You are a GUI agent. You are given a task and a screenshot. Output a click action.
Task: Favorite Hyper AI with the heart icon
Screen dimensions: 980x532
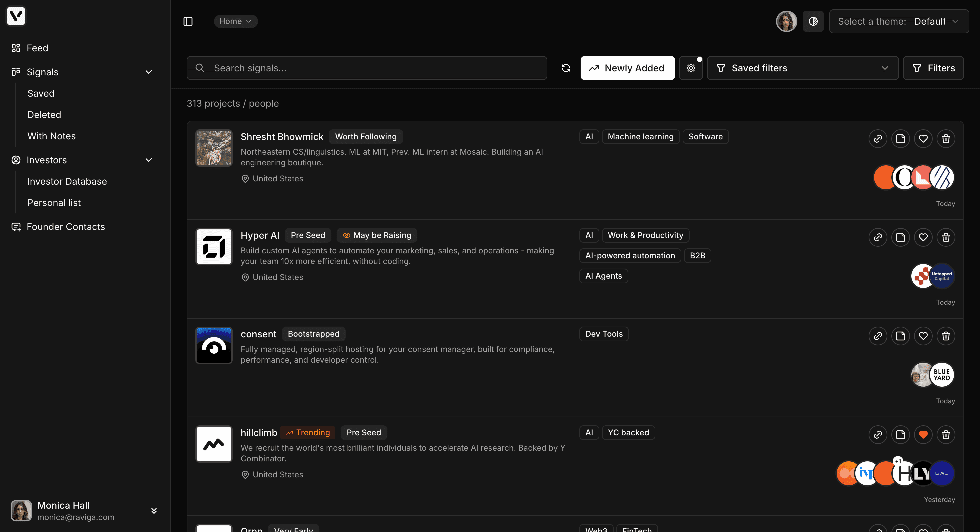pyautogui.click(x=923, y=237)
